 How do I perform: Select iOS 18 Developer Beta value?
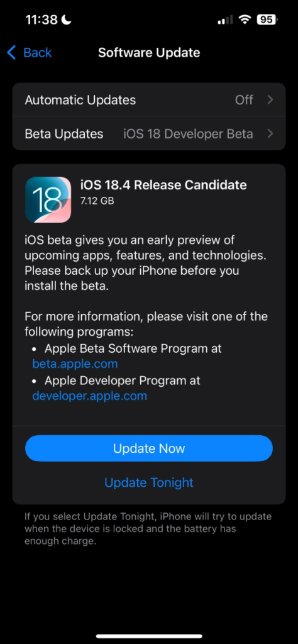[188, 134]
